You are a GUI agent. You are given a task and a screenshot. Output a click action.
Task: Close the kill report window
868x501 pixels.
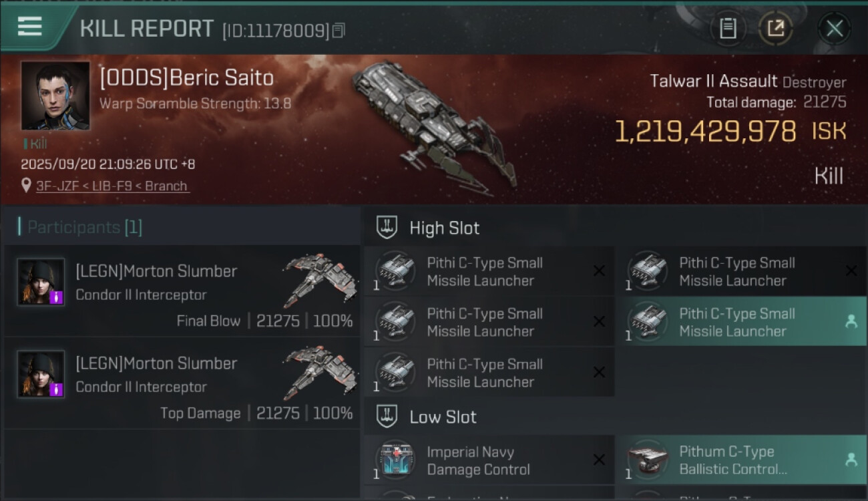click(x=835, y=29)
